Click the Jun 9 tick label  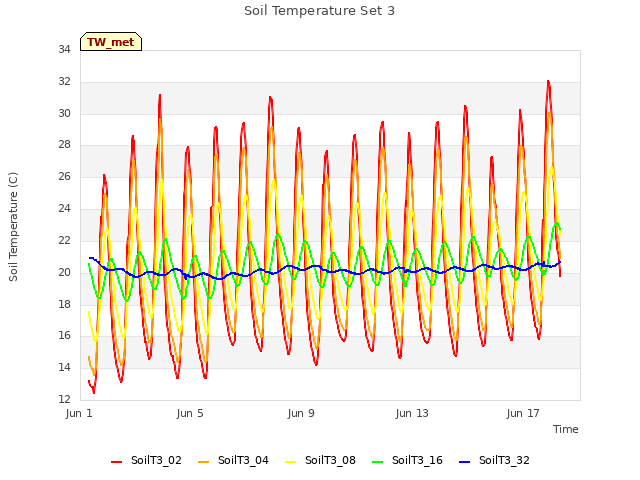point(301,413)
